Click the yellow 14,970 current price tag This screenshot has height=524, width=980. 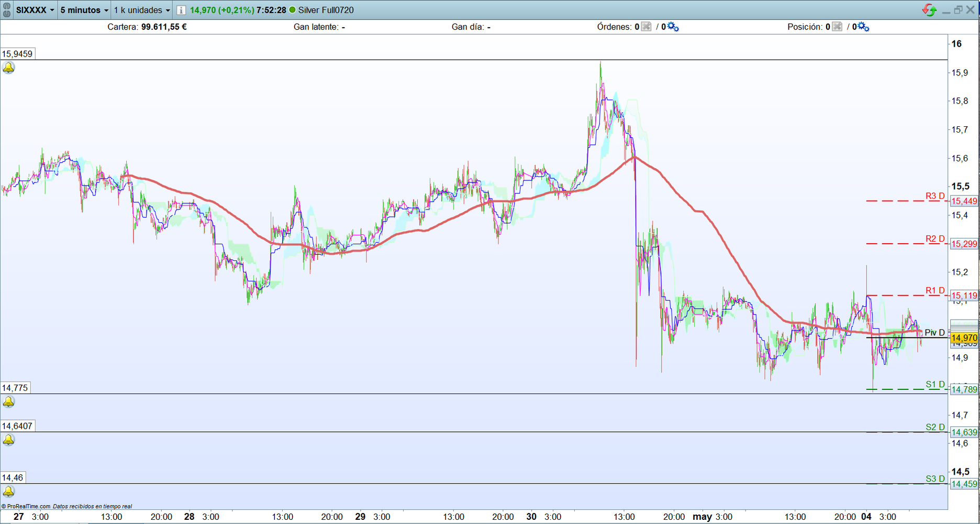(964, 338)
